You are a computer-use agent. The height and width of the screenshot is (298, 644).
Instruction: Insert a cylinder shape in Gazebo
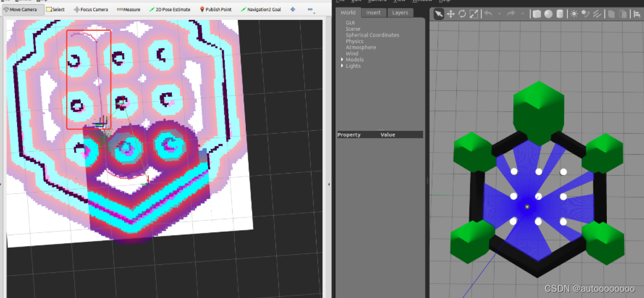click(x=560, y=14)
